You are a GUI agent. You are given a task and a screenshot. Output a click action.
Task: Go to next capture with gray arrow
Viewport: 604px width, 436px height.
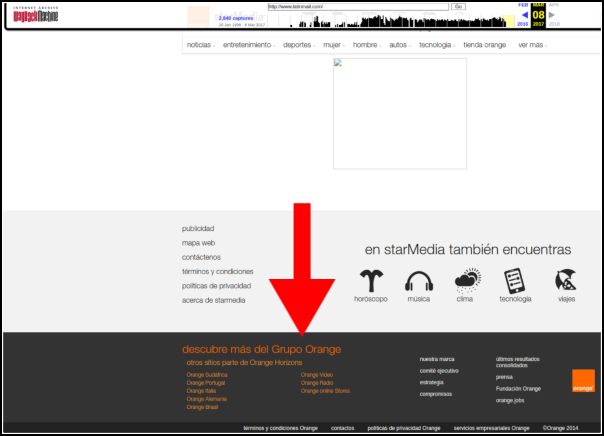[x=552, y=15]
